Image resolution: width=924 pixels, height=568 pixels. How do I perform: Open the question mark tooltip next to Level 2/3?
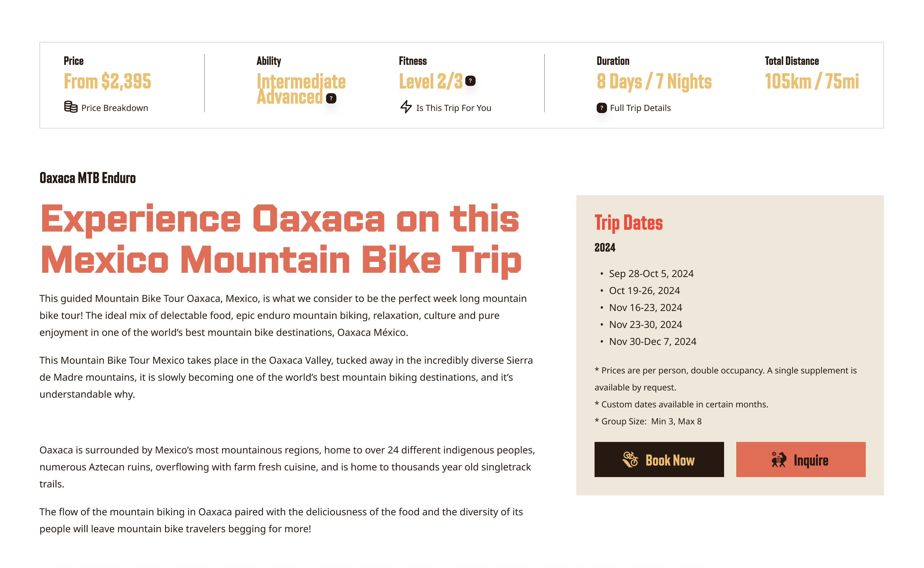(471, 80)
